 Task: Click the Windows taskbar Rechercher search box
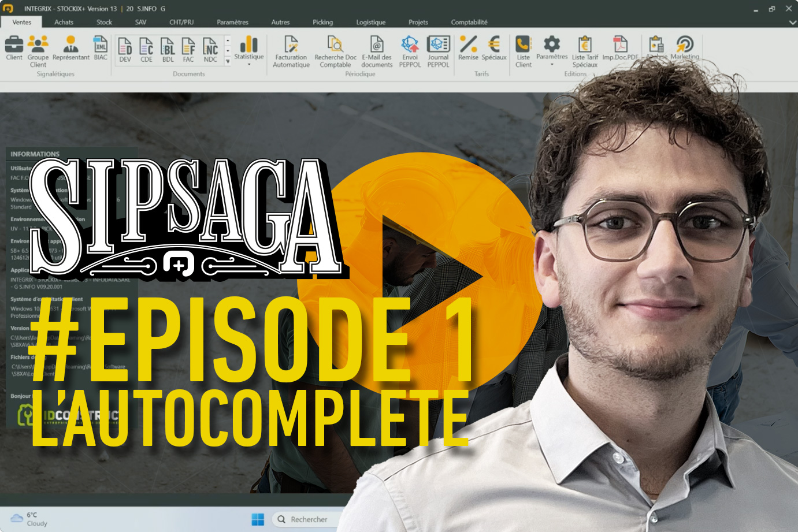(309, 519)
